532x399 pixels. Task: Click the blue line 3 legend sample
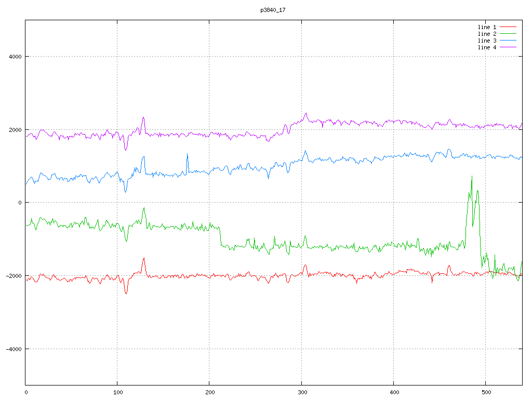[508, 41]
